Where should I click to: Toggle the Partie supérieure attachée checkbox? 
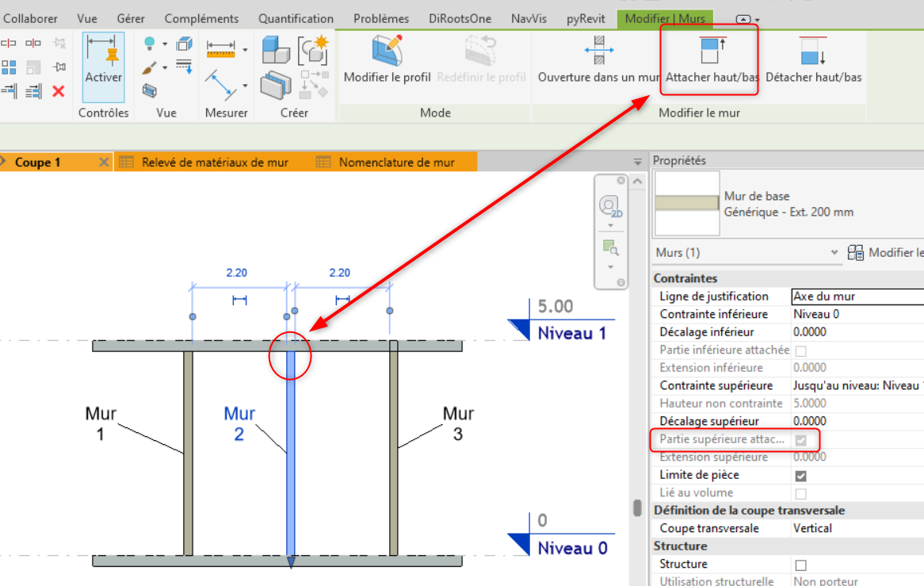pyautogui.click(x=800, y=440)
